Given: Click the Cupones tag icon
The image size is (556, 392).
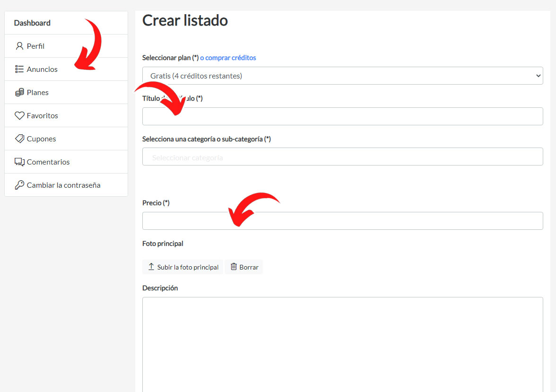Looking at the screenshot, I should coord(19,139).
